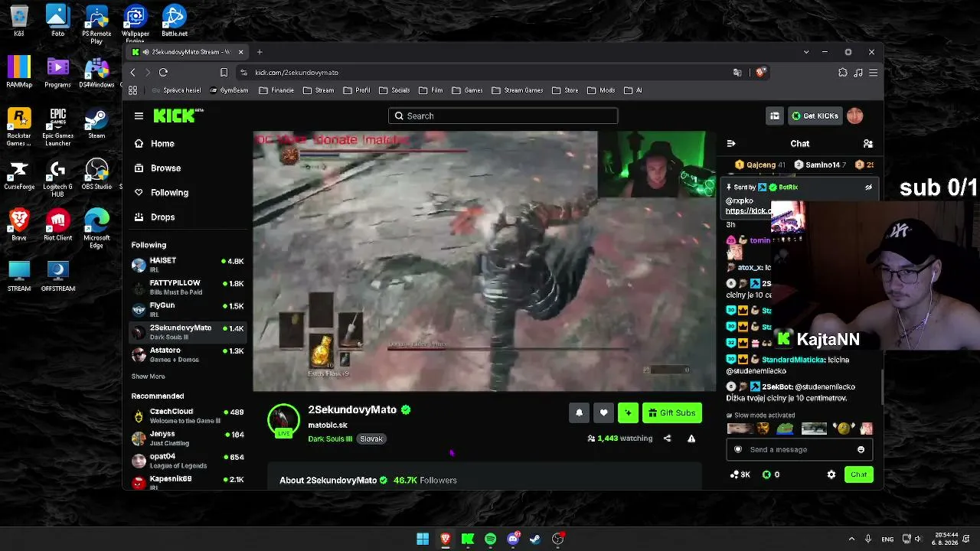Open the user profile avatar menu
Image resolution: width=980 pixels, height=551 pixels.
pos(855,116)
